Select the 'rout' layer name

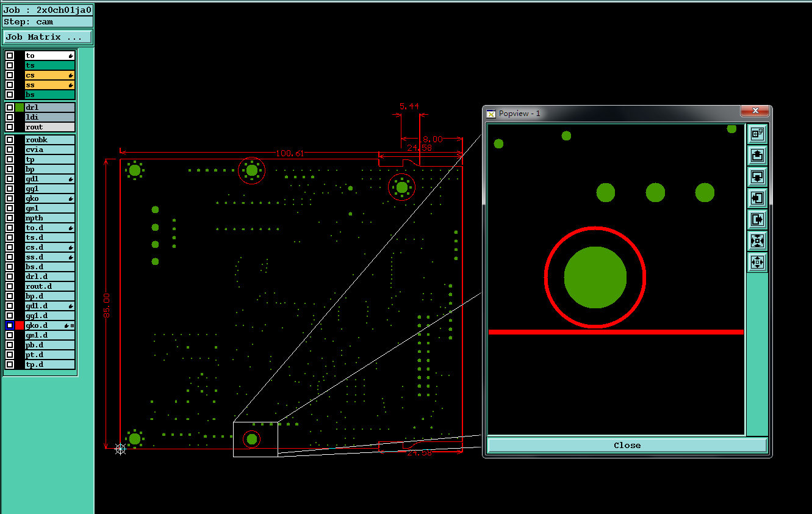coord(50,127)
